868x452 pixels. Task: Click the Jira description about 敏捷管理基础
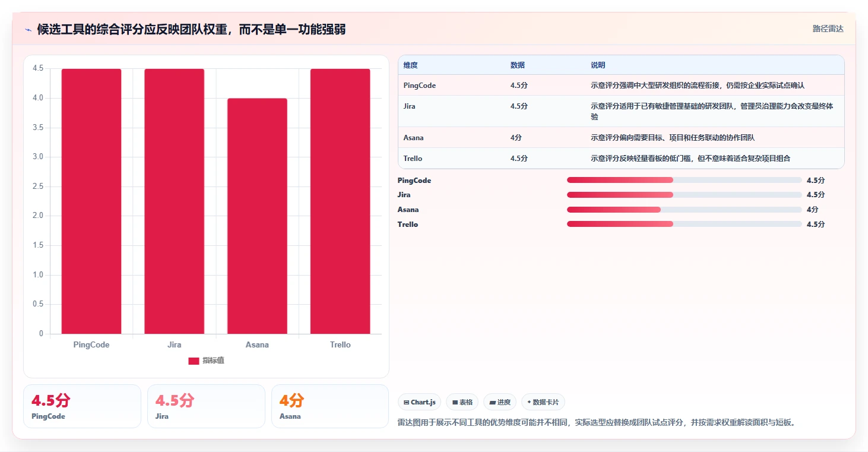click(711, 112)
